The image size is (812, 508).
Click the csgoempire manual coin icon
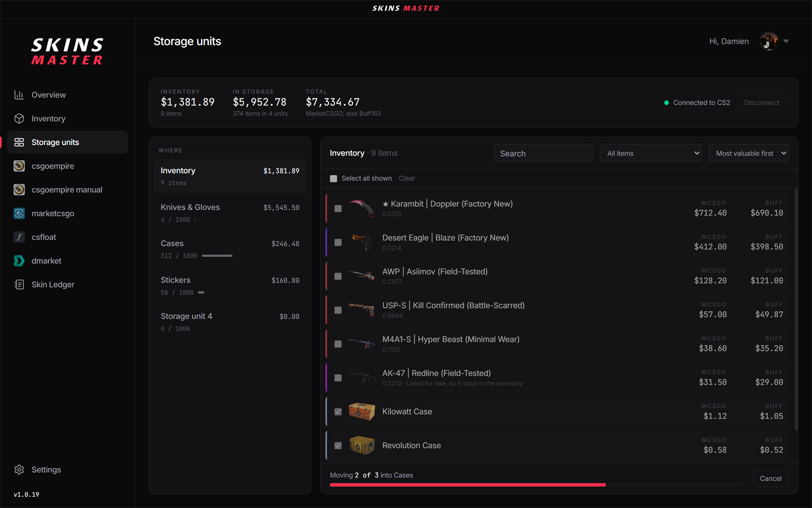click(19, 190)
